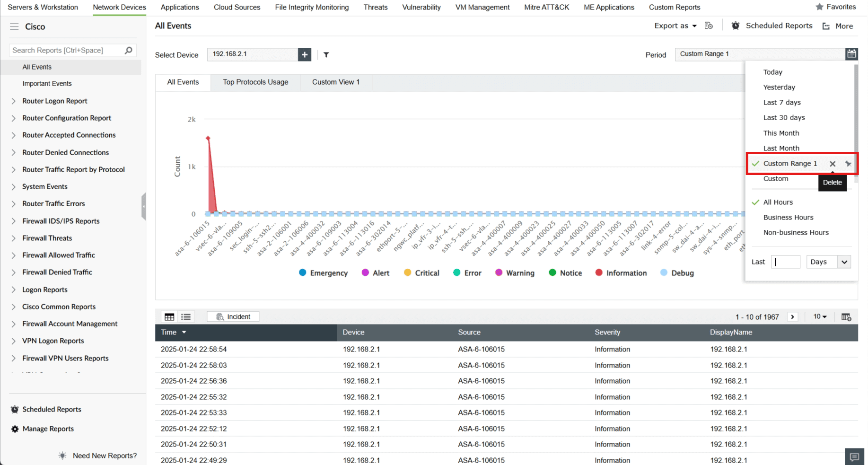This screenshot has height=465, width=868.
Task: Click the Warning severity legend dot
Action: 499,272
